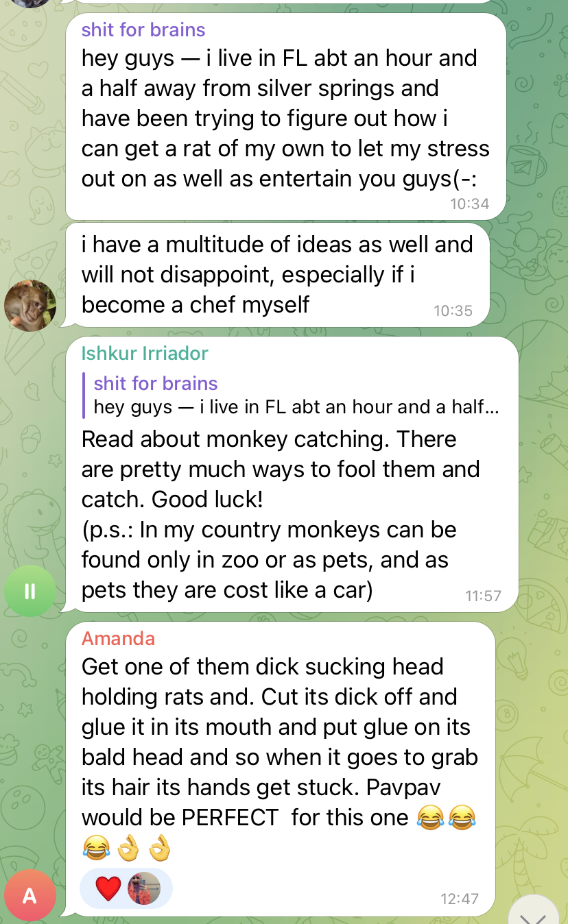
Task: Pause playback using the green pause button
Action: (x=30, y=591)
